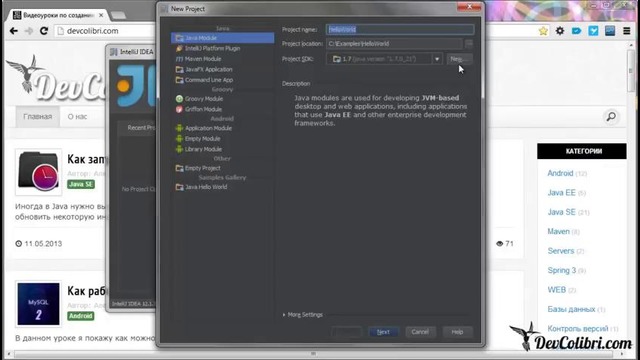The height and width of the screenshot is (360, 640).
Task: Click the green Android tag
Action: click(x=81, y=316)
